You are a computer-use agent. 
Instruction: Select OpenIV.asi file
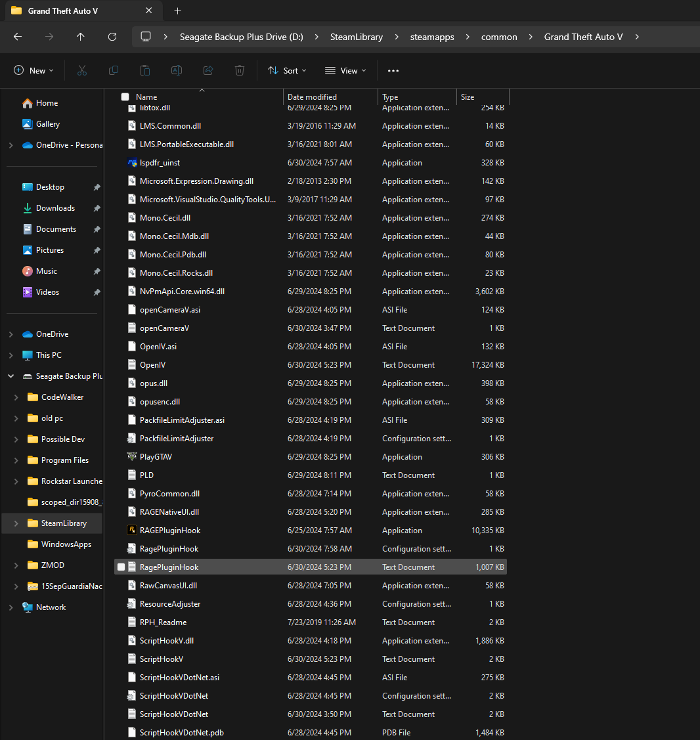[311, 347]
